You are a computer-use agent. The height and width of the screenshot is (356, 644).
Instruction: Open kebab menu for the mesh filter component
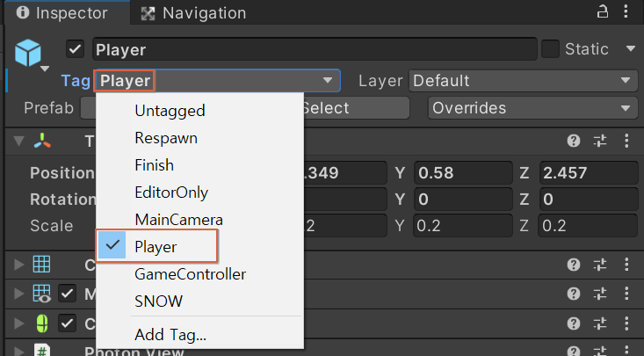pyautogui.click(x=626, y=265)
